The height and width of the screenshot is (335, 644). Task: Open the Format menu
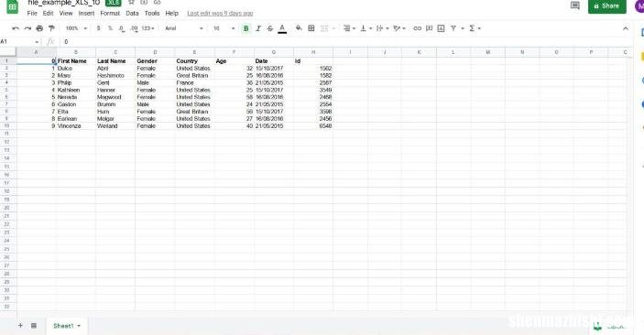point(110,13)
